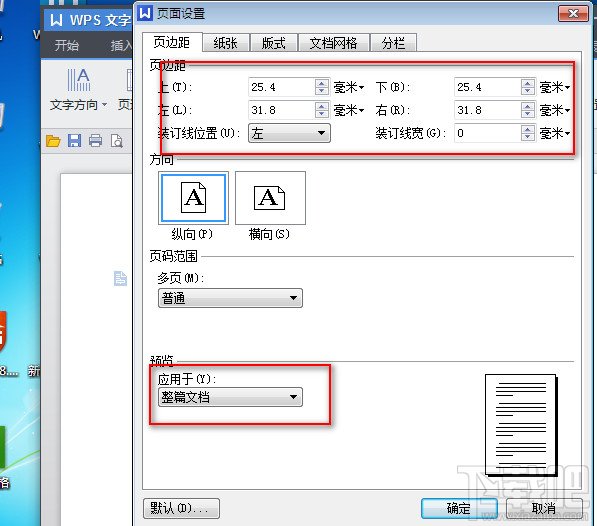Open 毫米 unit dropdown for left margin
Viewport: 597px width, 526px height.
click(349, 110)
